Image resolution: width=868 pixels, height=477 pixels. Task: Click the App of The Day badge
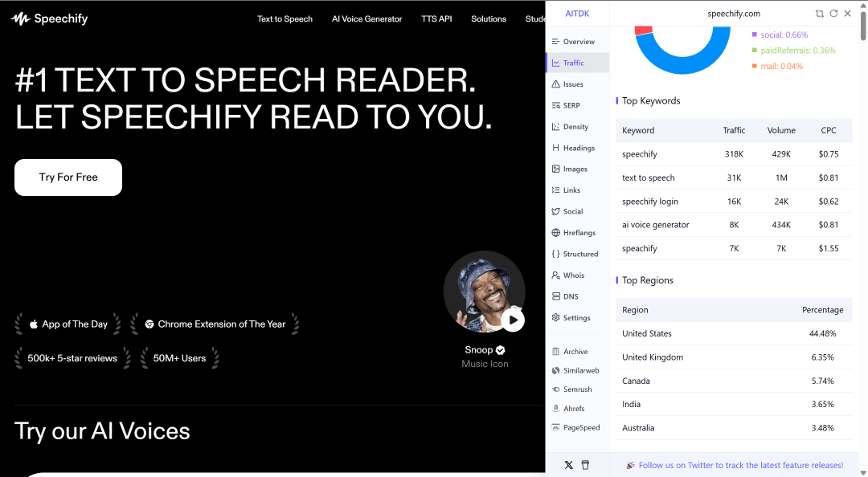coord(68,324)
